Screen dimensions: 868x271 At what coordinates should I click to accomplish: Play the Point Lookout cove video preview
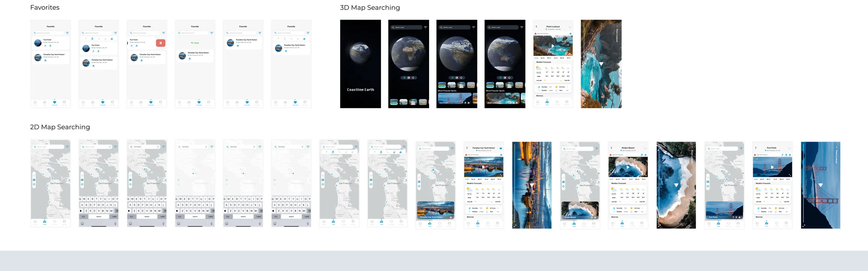(553, 46)
